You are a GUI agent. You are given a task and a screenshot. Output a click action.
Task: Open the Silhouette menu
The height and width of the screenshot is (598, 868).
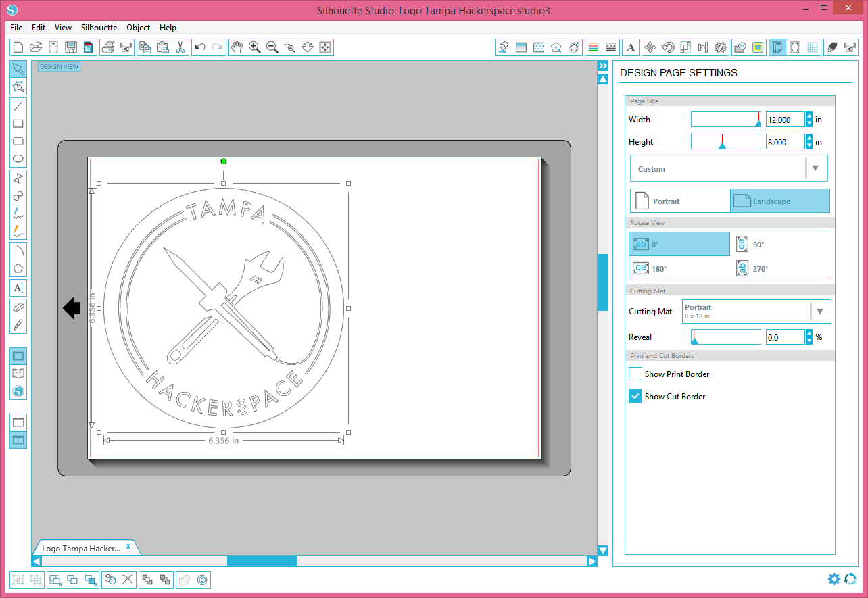click(99, 28)
